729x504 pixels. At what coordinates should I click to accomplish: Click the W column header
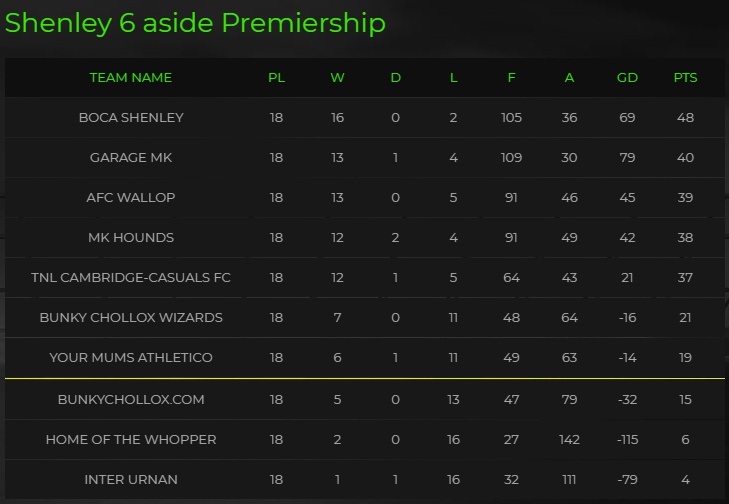pyautogui.click(x=337, y=78)
